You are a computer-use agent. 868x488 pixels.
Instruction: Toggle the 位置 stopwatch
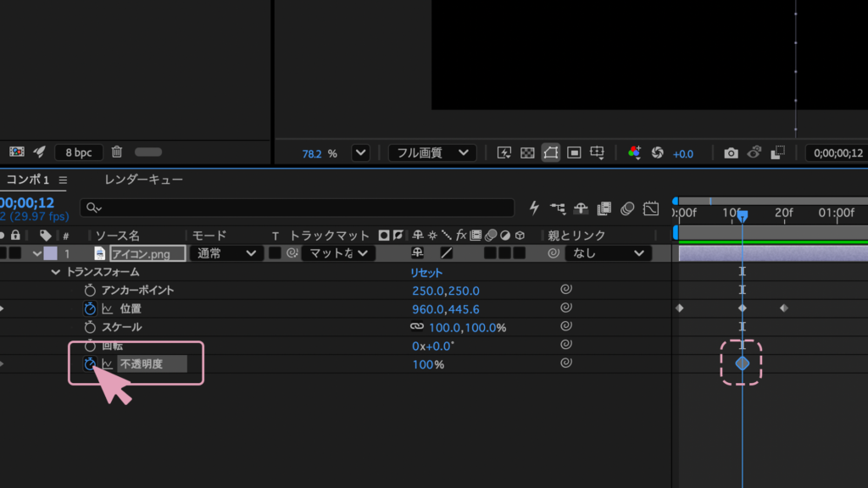click(x=90, y=308)
